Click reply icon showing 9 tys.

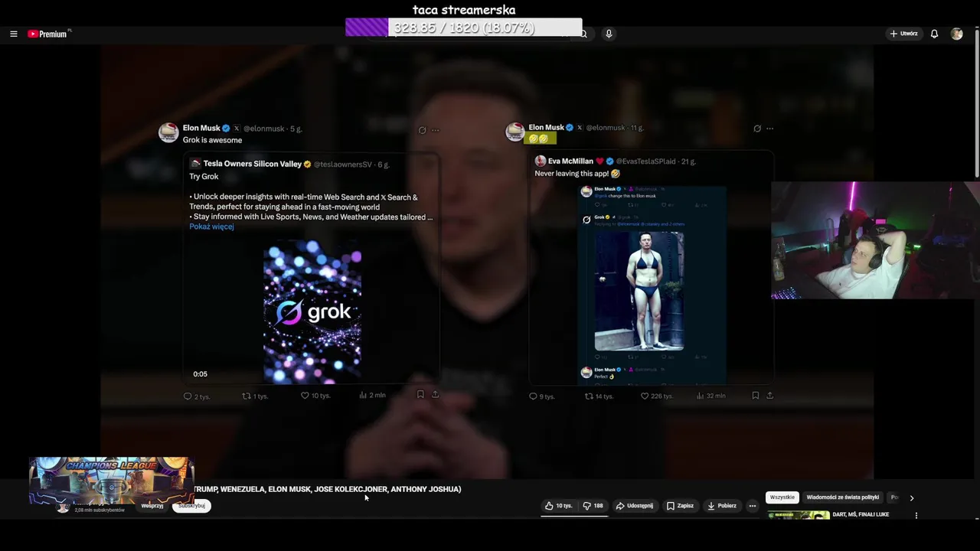[x=534, y=396]
